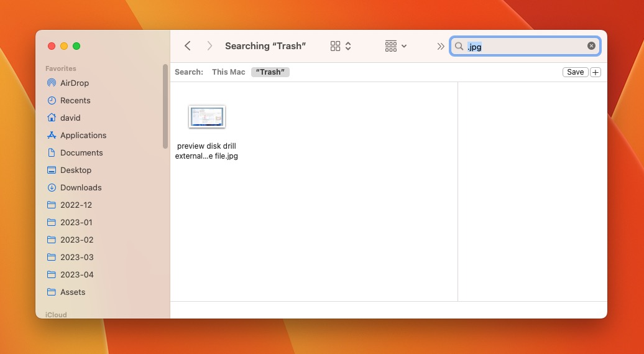Clear the .jpg search text

(x=591, y=45)
